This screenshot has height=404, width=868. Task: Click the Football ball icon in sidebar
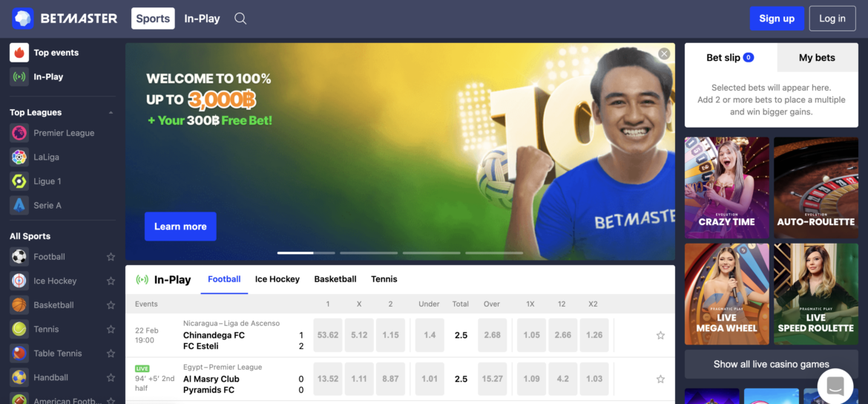tap(19, 257)
